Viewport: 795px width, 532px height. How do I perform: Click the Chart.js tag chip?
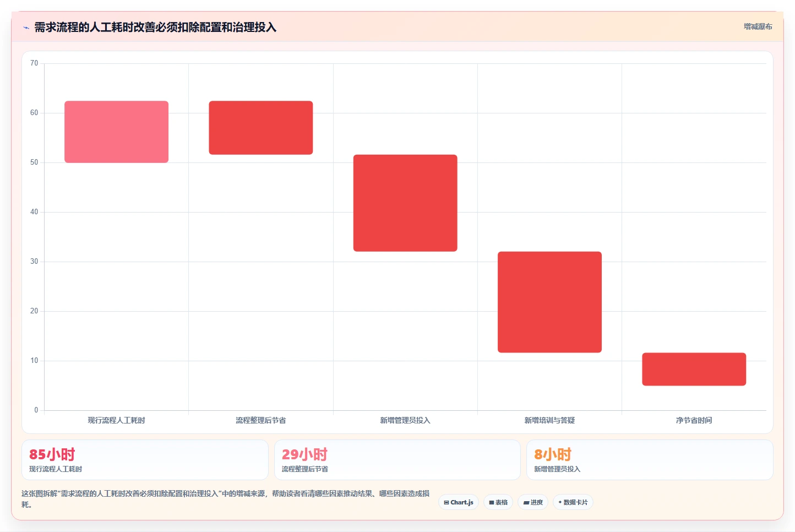[459, 502]
